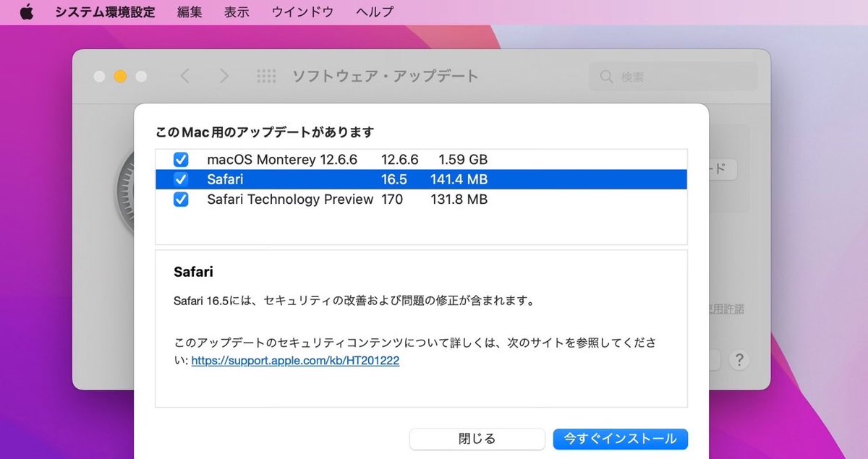Screen dimensions: 868x459
Task: Uncheck the Safari 16.5 update checkbox
Action: pyautogui.click(x=181, y=179)
